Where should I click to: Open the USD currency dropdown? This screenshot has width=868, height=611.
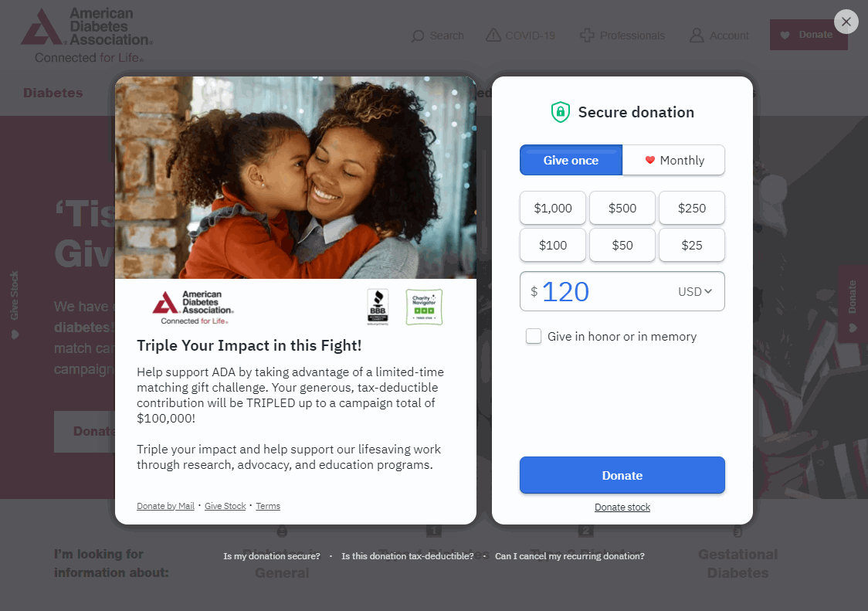pyautogui.click(x=695, y=291)
